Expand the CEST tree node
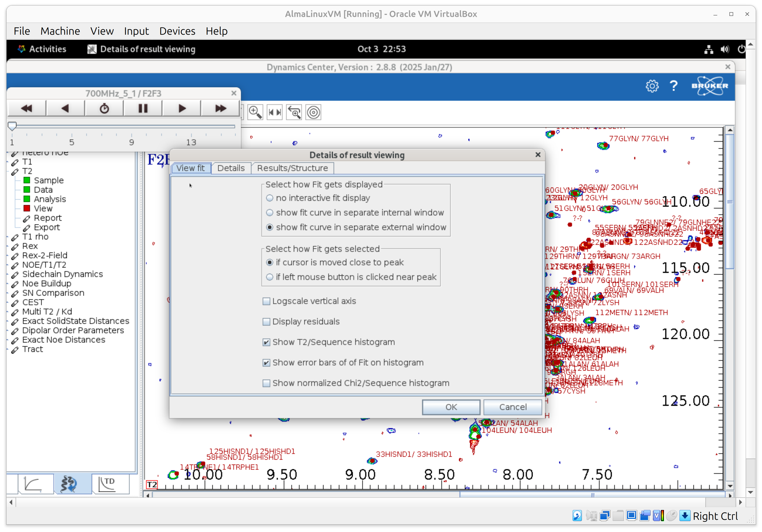 click(33, 302)
